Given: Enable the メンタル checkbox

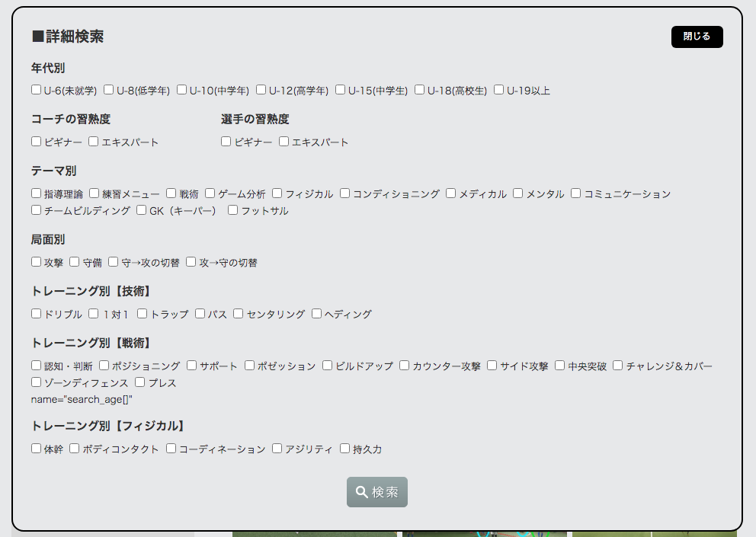Looking at the screenshot, I should [517, 193].
